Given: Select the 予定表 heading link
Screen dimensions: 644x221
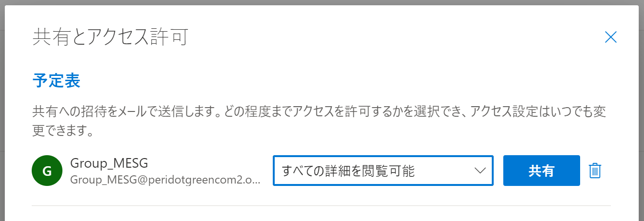Looking at the screenshot, I should pos(56,81).
